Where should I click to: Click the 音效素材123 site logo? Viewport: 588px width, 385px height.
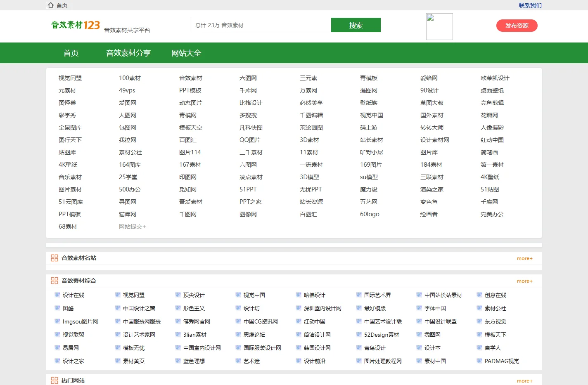76,25
